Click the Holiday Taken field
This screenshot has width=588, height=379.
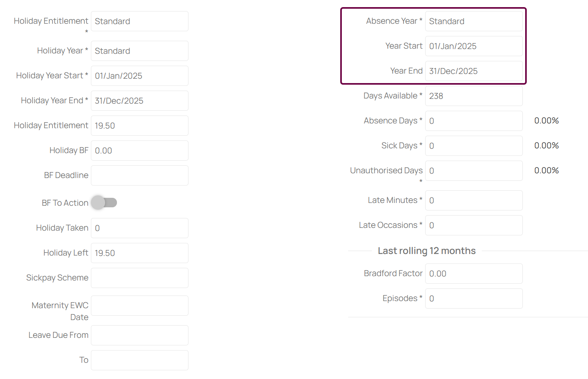[139, 228]
